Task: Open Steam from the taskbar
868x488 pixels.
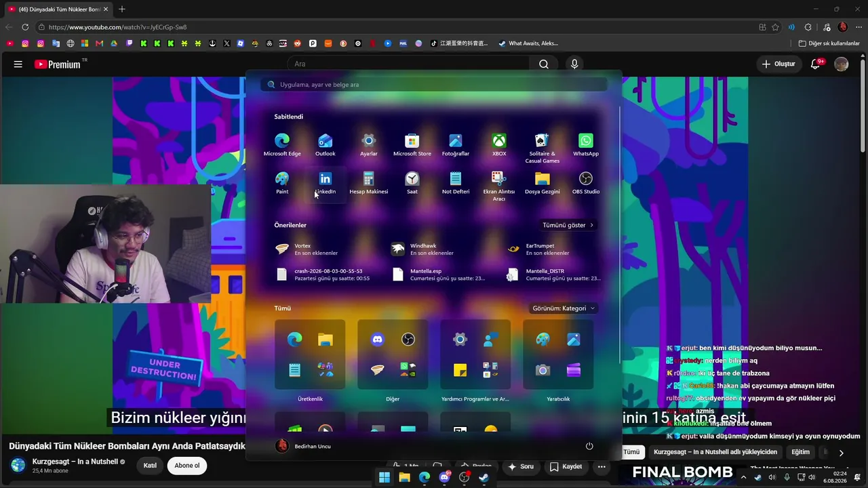Action: coord(484,477)
